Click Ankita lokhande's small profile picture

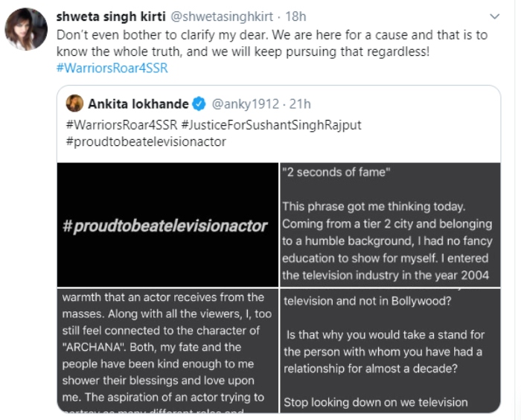pos(74,103)
